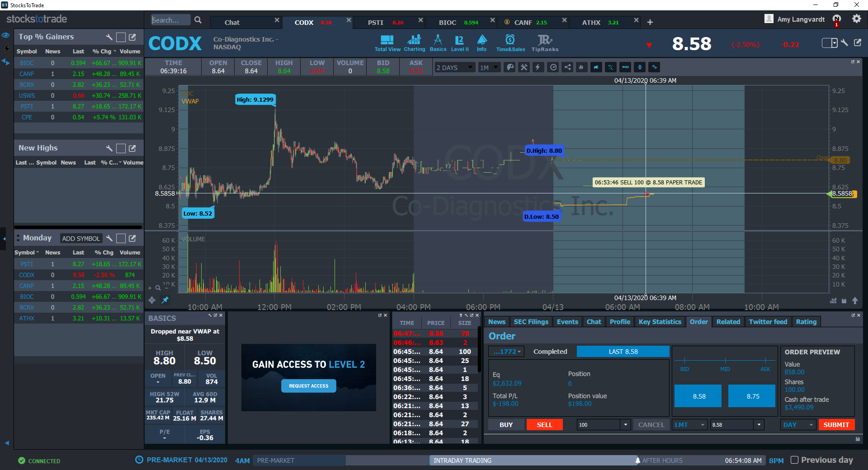Open the Twitter feed tab
Viewport: 868px width, 470px height.
click(x=768, y=322)
